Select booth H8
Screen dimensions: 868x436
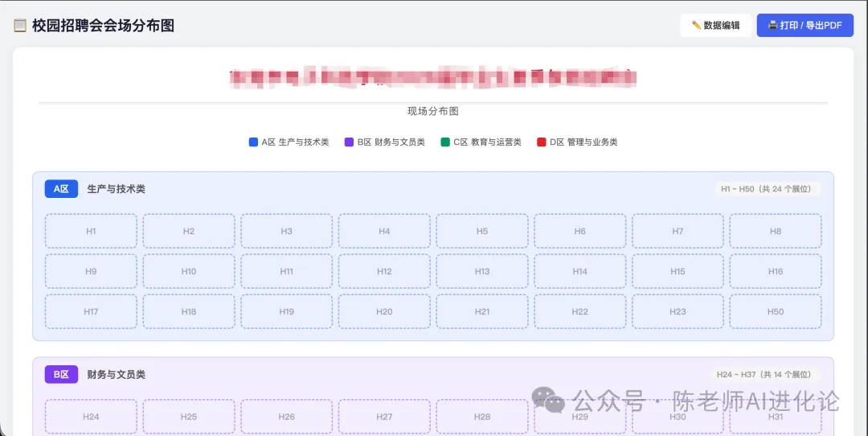(x=776, y=231)
